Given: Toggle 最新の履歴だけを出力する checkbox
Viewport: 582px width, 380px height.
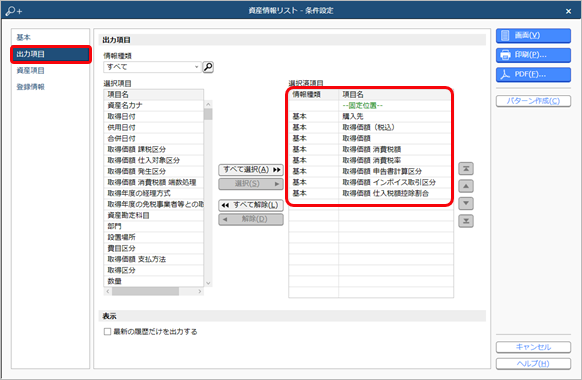Looking at the screenshot, I should (x=107, y=331).
